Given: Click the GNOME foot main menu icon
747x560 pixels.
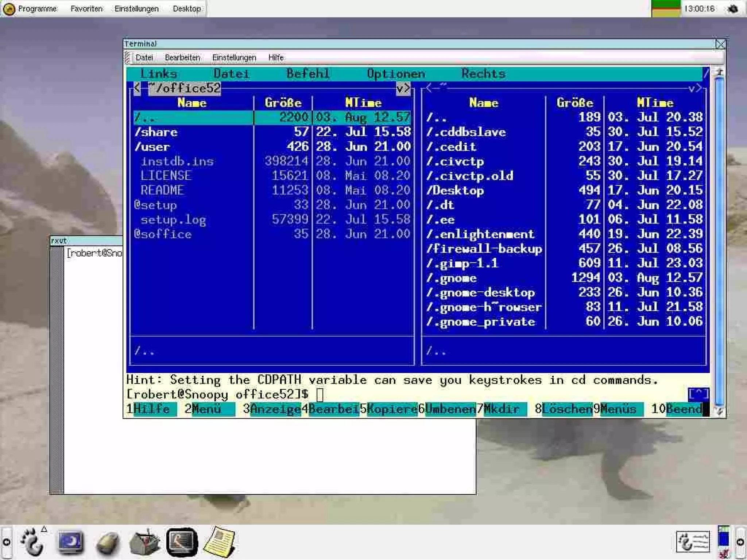Looking at the screenshot, I should tap(32, 542).
